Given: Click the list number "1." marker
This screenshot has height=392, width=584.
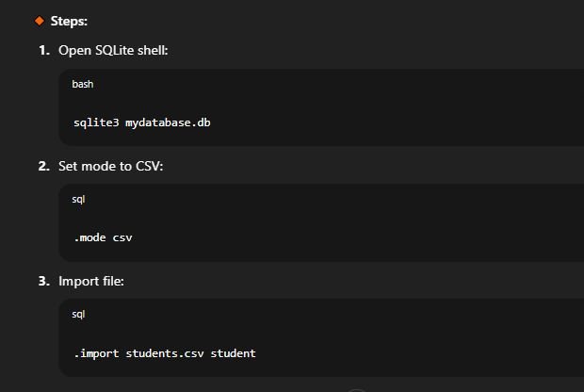Looking at the screenshot, I should click(x=44, y=50).
